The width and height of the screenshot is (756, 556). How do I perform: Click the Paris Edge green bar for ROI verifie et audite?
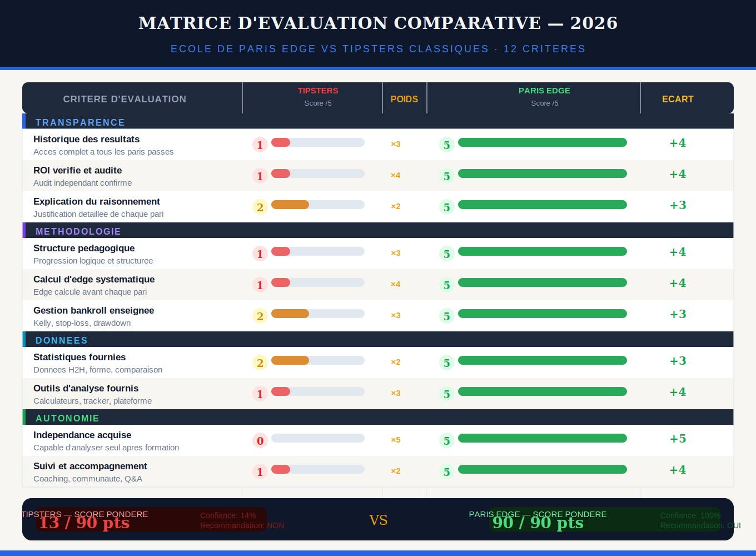(543, 173)
